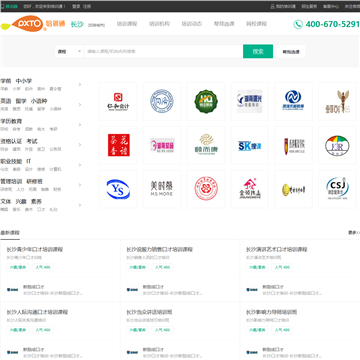Open the SK 搜课 institution logo

click(249, 146)
